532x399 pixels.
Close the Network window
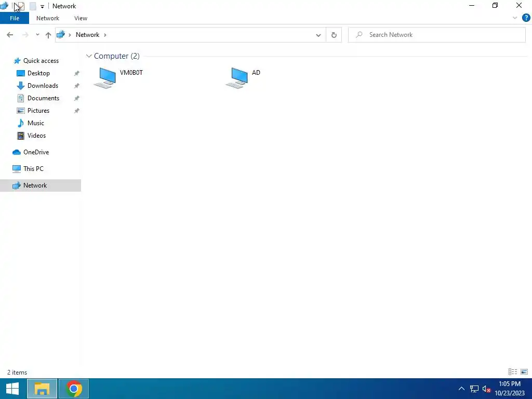(x=519, y=5)
